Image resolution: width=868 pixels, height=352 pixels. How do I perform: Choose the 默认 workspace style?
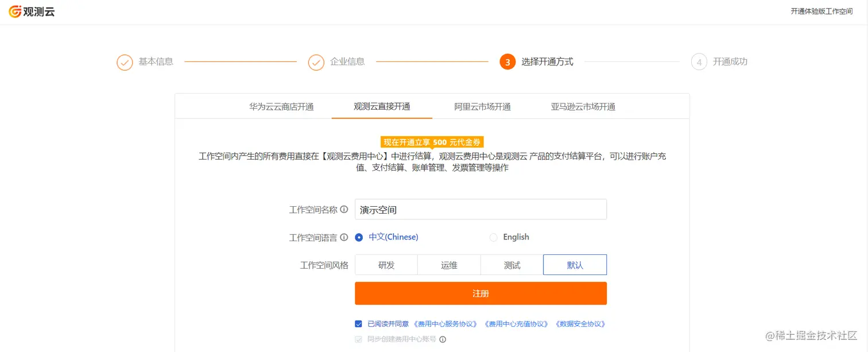pos(575,265)
